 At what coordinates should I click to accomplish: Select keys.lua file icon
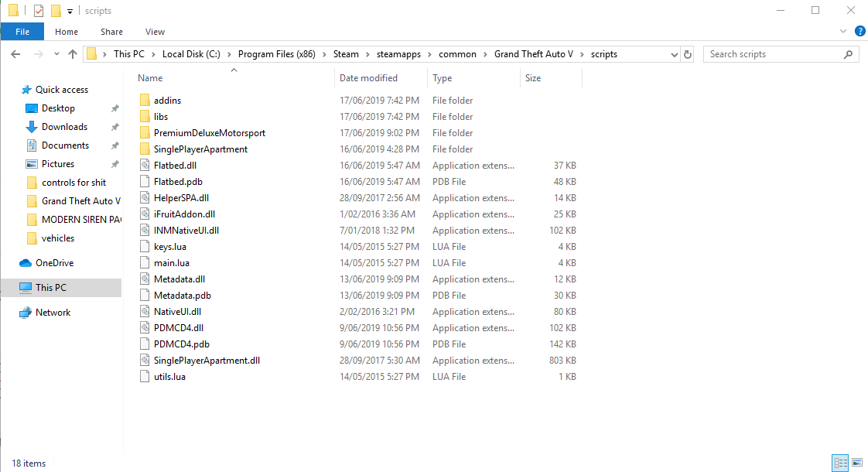tap(145, 247)
